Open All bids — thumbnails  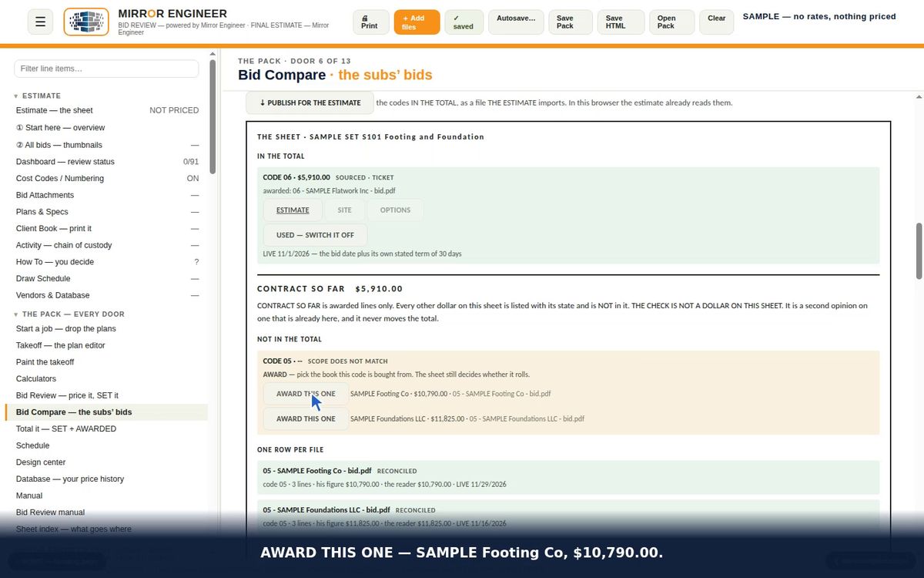point(107,145)
